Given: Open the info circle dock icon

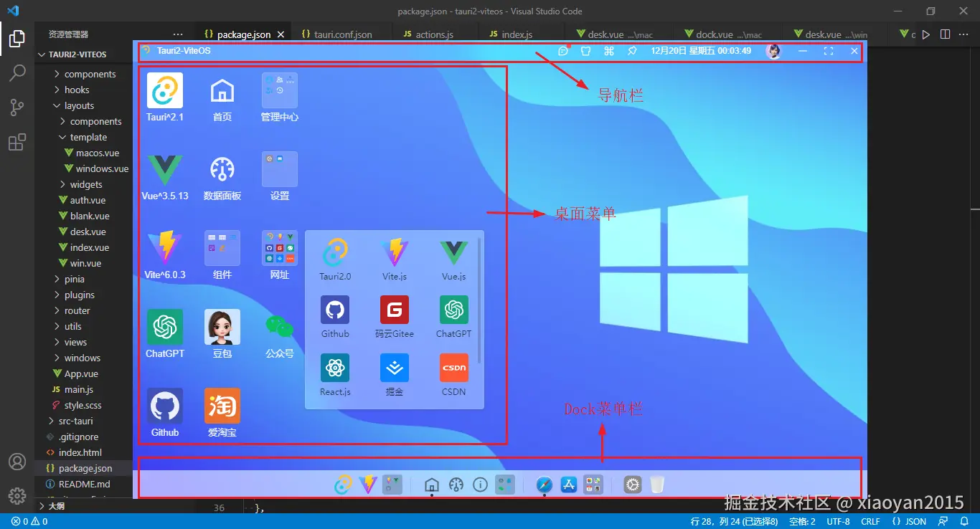Looking at the screenshot, I should click(481, 485).
